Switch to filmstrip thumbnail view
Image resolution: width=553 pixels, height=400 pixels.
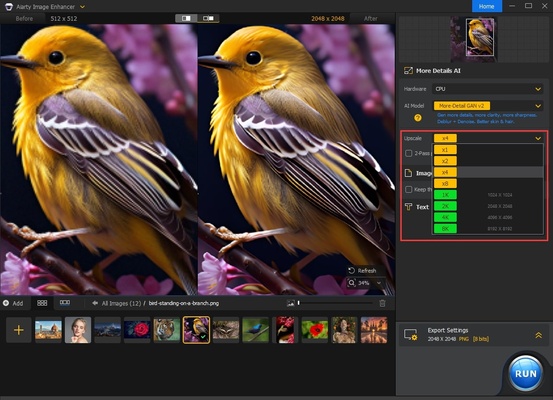pos(65,303)
